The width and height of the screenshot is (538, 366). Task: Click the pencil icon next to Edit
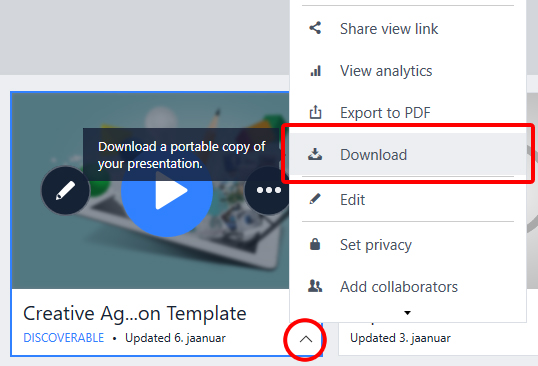(x=315, y=199)
